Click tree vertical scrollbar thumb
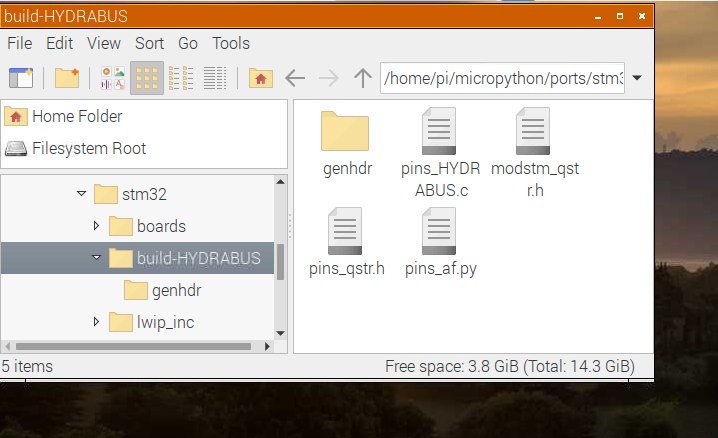 pyautogui.click(x=281, y=262)
